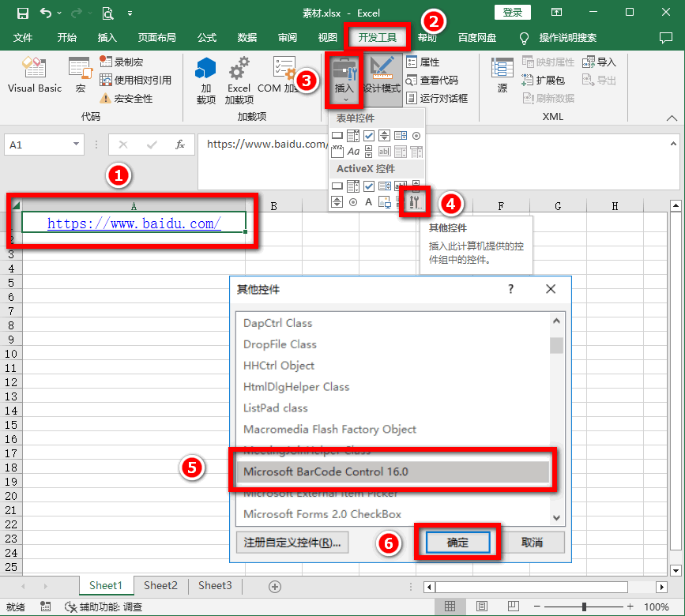Click 导入 XML import
The image size is (685, 616).
point(600,62)
